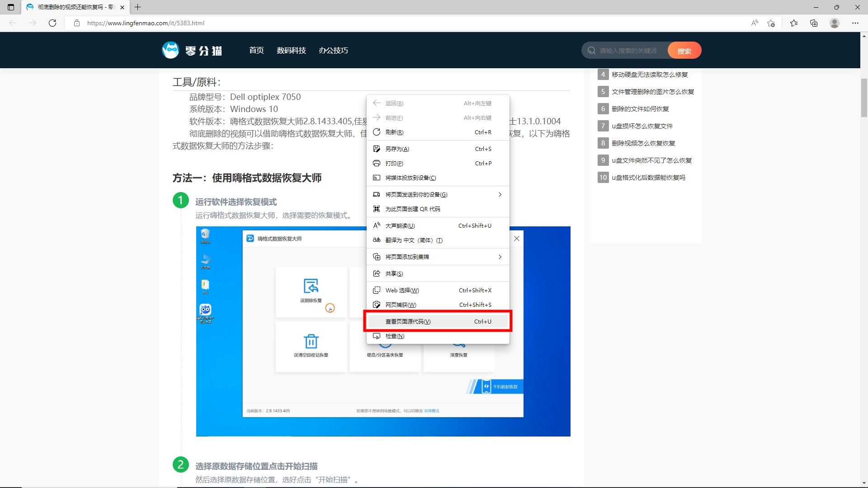Close the 嗨格式数据恢复大师 window in screenshot
The width and height of the screenshot is (868, 488).
click(x=517, y=239)
